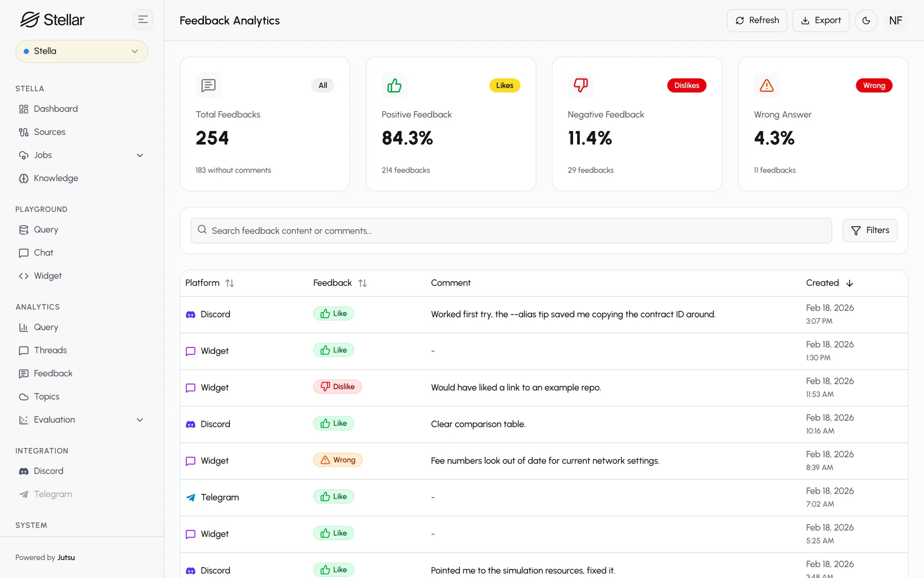Click the Refresh button

[x=757, y=21]
